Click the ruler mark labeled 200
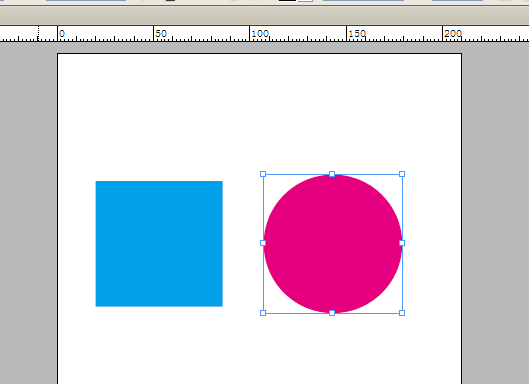The height and width of the screenshot is (384, 529). 453,34
